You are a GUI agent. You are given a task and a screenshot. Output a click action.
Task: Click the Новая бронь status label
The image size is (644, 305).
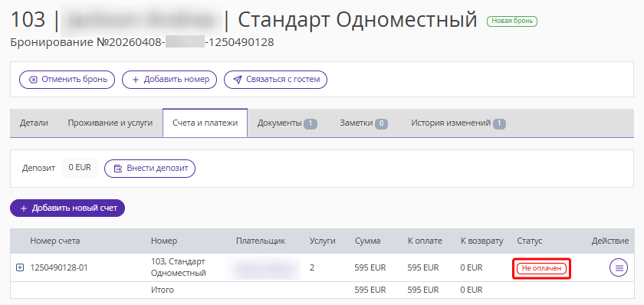pyautogui.click(x=512, y=21)
